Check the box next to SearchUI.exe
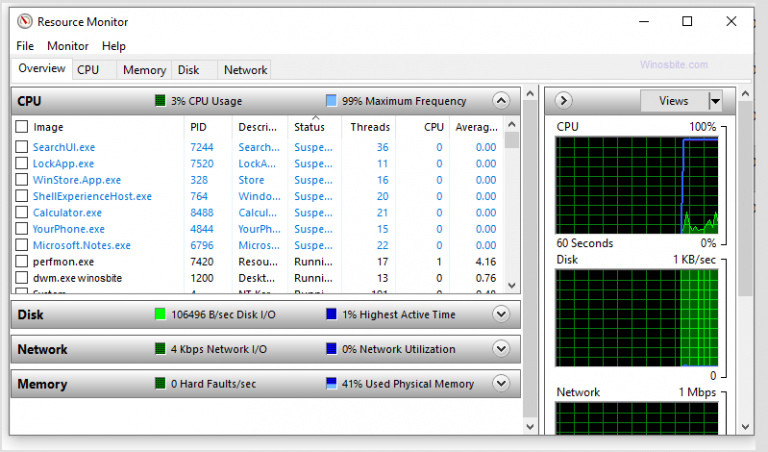This screenshot has height=452, width=768. point(21,148)
